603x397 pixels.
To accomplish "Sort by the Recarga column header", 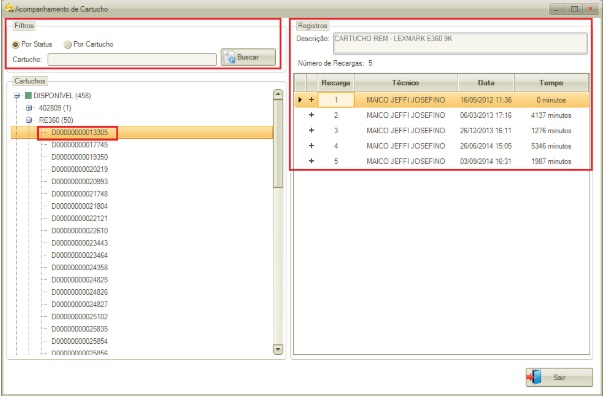I will click(336, 83).
